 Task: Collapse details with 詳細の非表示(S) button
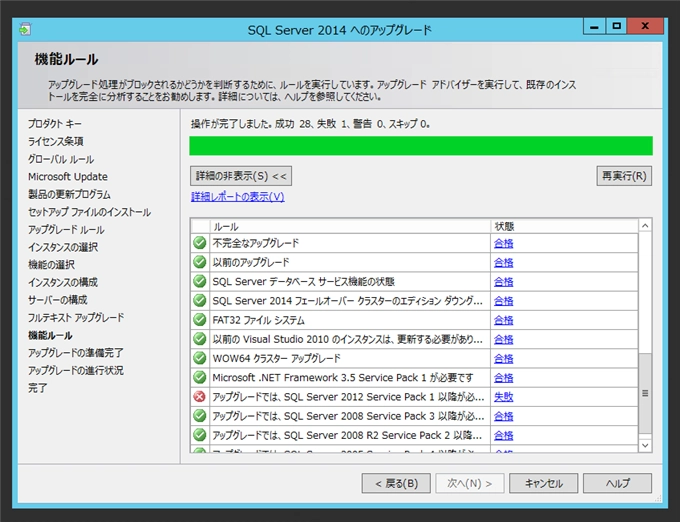point(241,176)
